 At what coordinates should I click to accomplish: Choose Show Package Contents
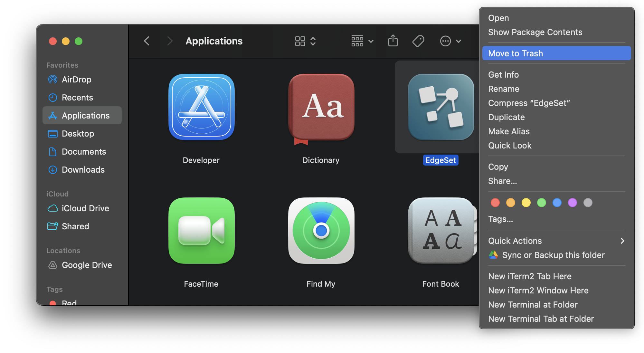557,32
